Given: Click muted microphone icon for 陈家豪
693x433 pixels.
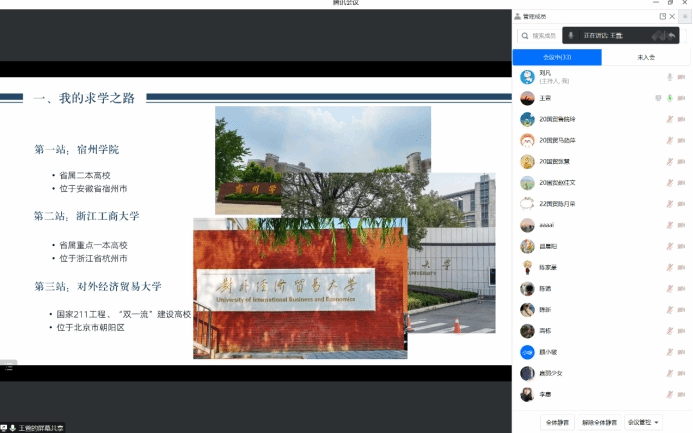Looking at the screenshot, I should coord(669,267).
